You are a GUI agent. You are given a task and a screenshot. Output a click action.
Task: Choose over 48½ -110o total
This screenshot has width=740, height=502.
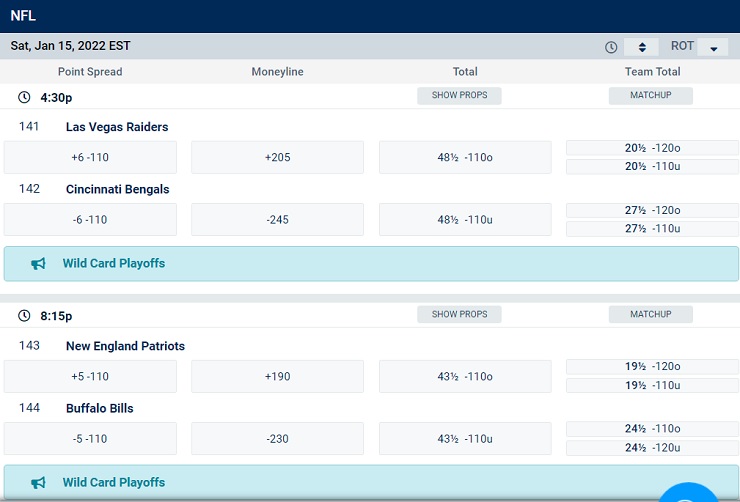coord(465,157)
